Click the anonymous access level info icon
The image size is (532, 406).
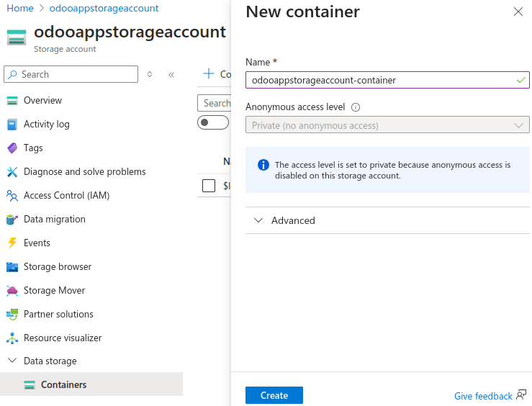pos(356,107)
